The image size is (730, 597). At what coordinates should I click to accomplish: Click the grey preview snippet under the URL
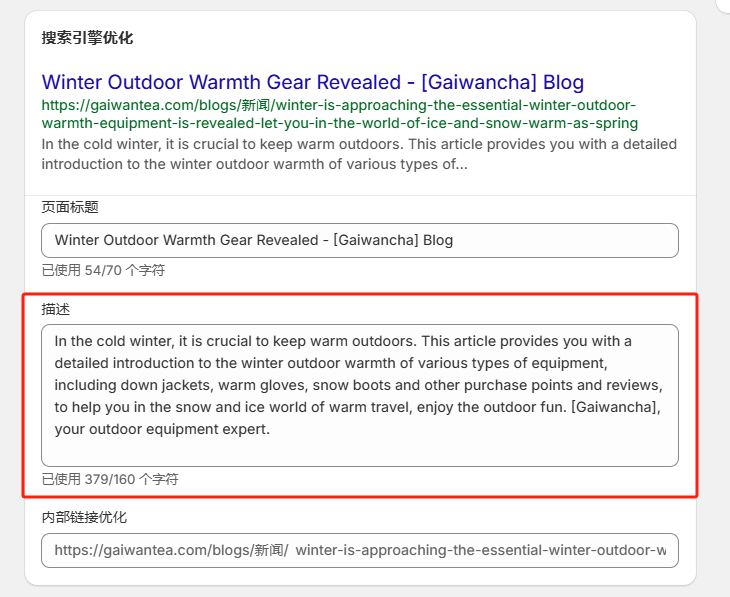359,154
